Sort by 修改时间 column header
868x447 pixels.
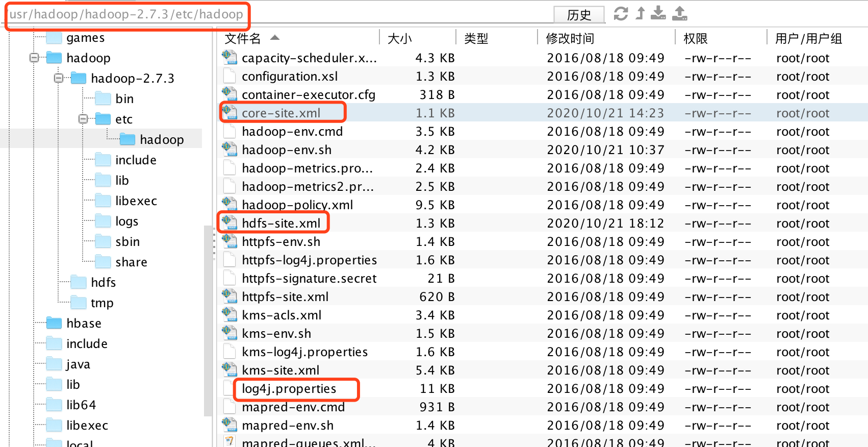click(x=570, y=38)
